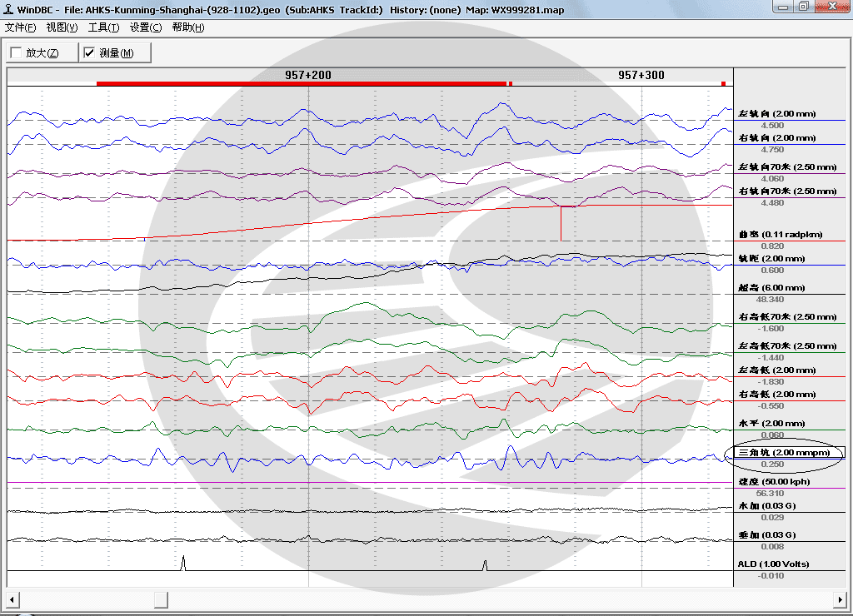Select the 垂加 (0.03 G) channel label
Viewport: 853px width, 616px height.
[767, 535]
